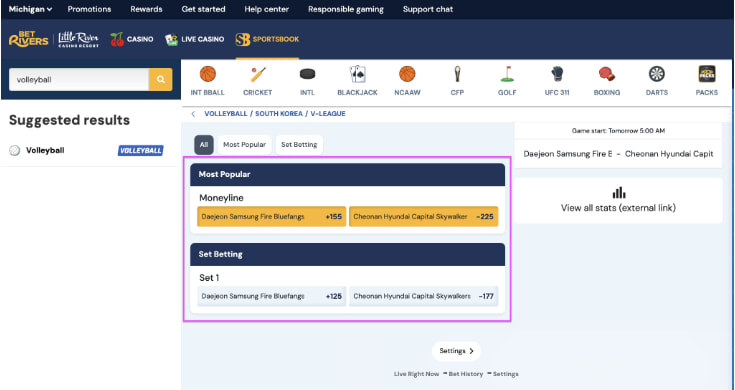This screenshot has height=390, width=735.
Task: Collapse the Set Betting section header
Action: pos(347,255)
